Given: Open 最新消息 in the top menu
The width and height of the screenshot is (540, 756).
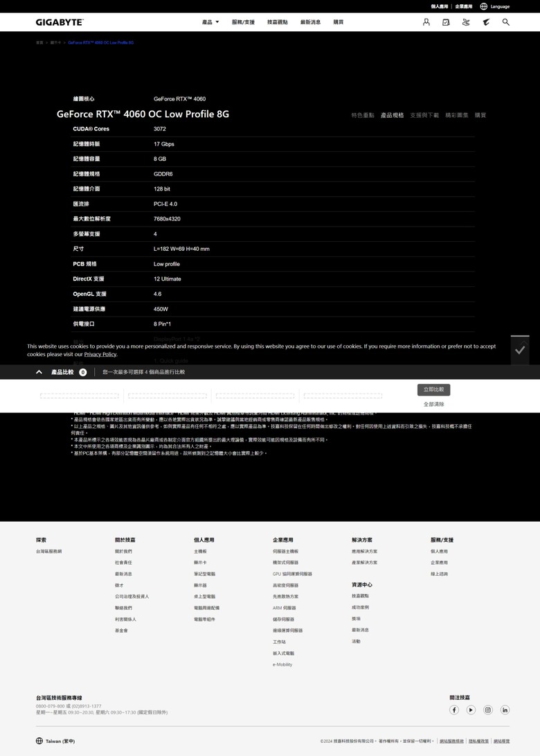Looking at the screenshot, I should tap(310, 22).
